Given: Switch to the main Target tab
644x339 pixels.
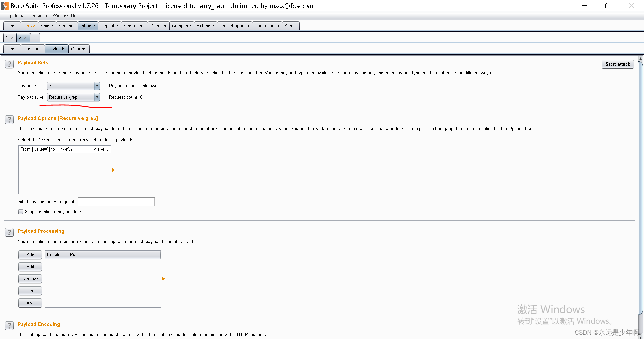Looking at the screenshot, I should click(x=12, y=26).
